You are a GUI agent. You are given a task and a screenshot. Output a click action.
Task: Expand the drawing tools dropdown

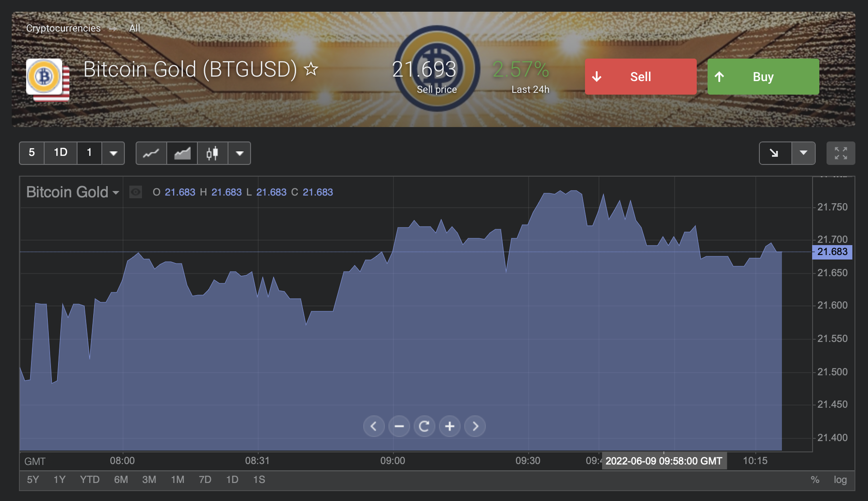(x=804, y=153)
